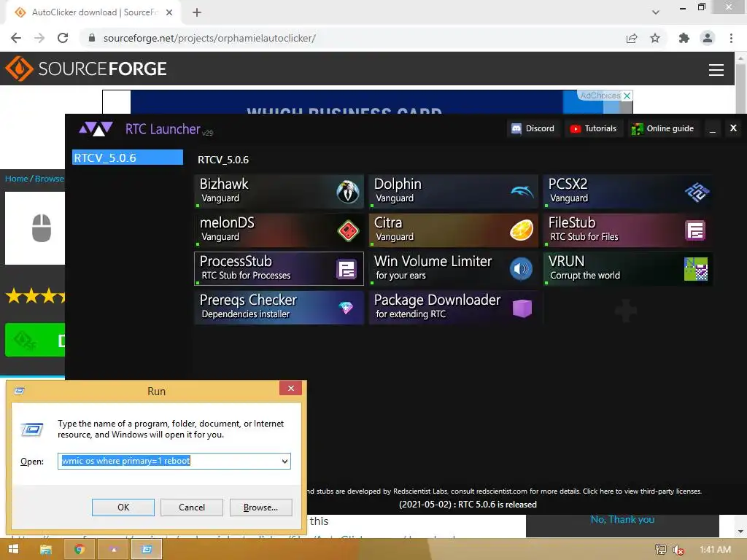Open a new Chrome tab

pos(197,12)
